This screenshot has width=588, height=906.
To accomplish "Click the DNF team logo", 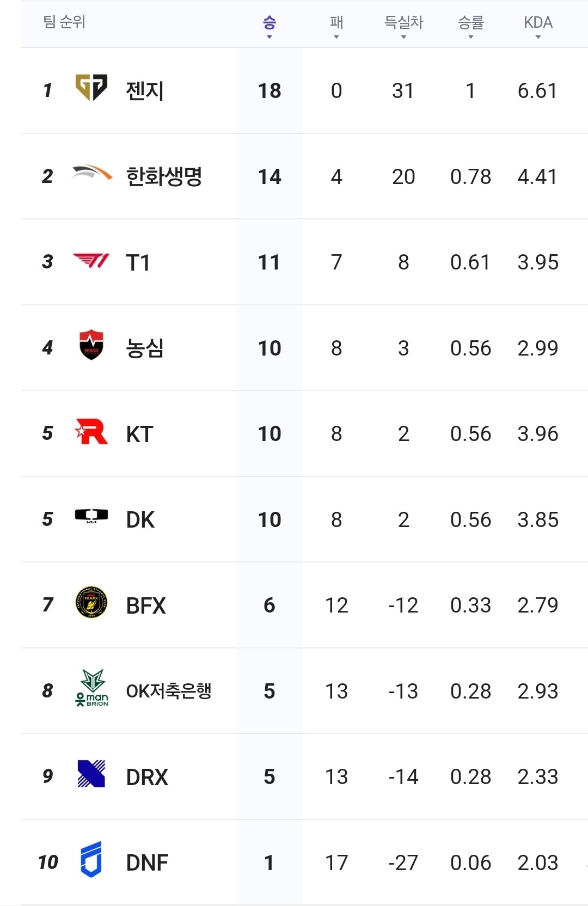I will coord(91,860).
